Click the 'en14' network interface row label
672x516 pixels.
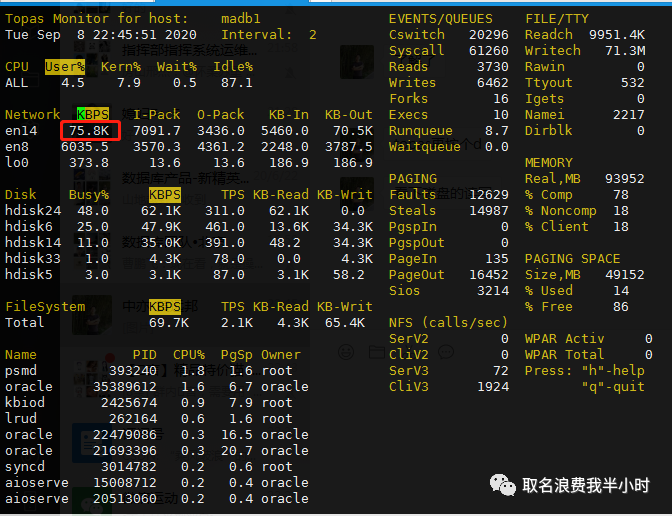coord(21,131)
